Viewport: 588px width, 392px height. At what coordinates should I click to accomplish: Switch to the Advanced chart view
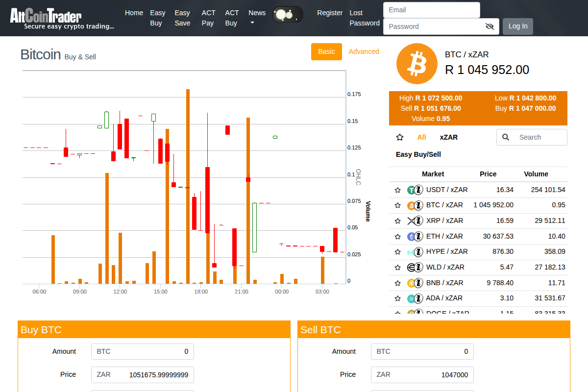[x=364, y=51]
